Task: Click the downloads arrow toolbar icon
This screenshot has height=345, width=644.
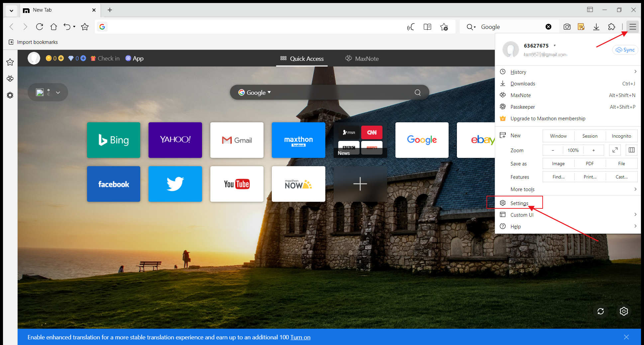Action: pyautogui.click(x=596, y=27)
